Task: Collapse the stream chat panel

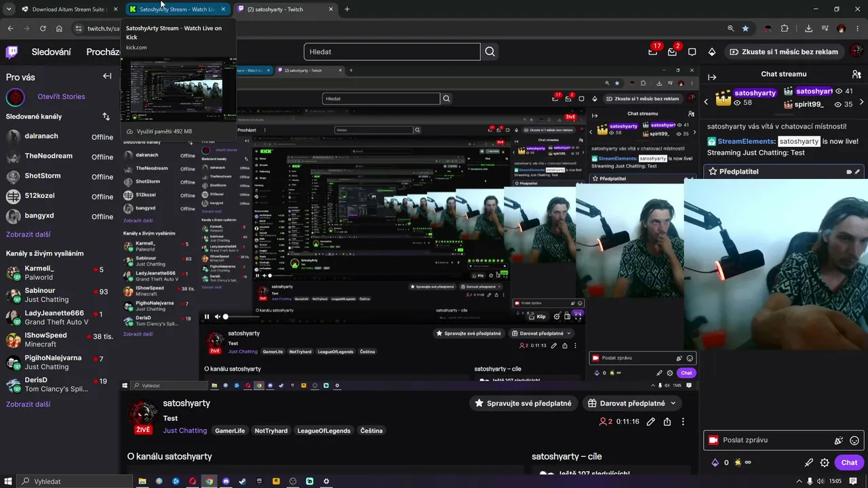Action: click(x=712, y=77)
